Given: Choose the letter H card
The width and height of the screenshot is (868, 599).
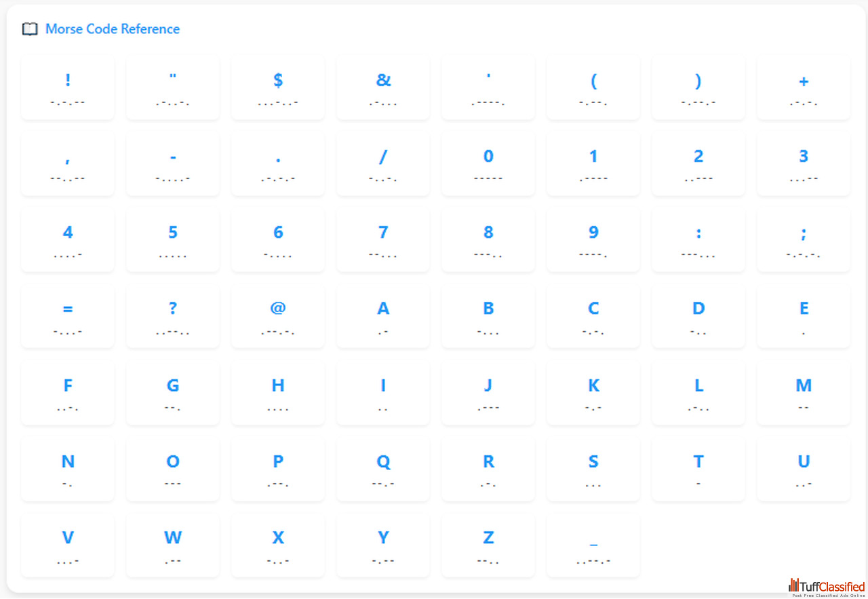Looking at the screenshot, I should click(278, 393).
